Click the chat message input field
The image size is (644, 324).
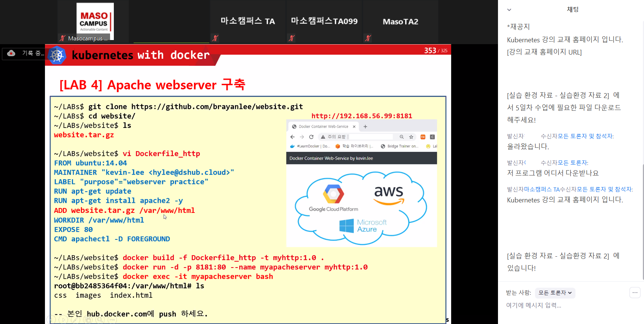562,305
